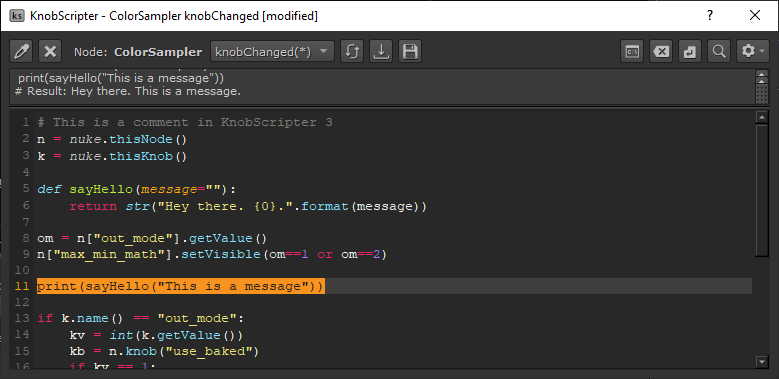Click the code editor vertical scrollbar
This screenshot has width=779, height=379.
coord(762,190)
